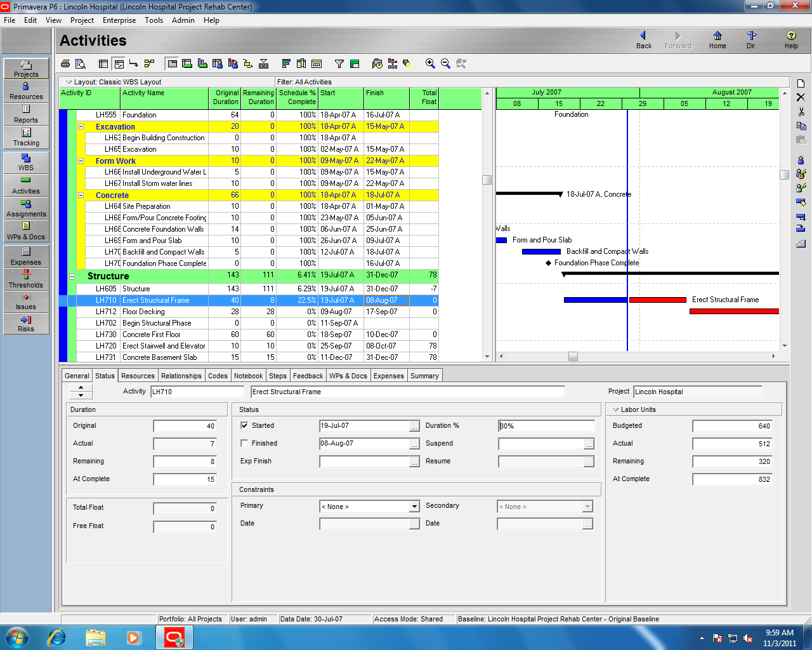Click the Copy icon in the right toolbar

pos(801,125)
